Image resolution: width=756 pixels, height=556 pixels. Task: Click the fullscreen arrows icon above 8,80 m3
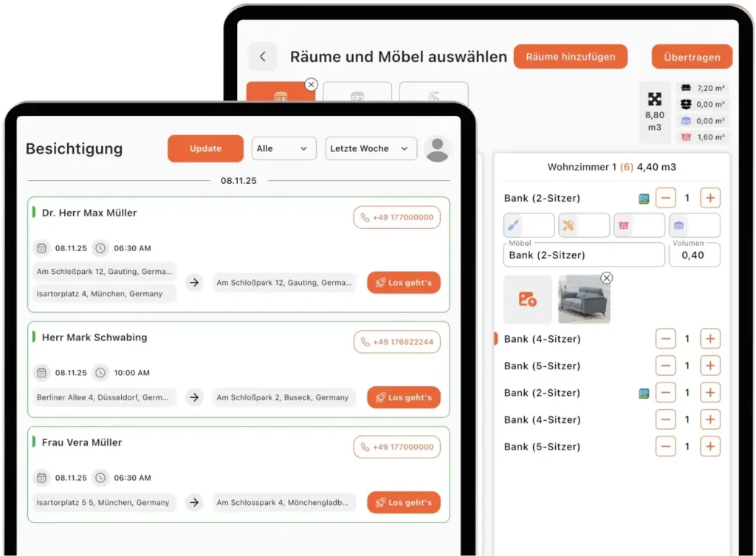pyautogui.click(x=654, y=100)
